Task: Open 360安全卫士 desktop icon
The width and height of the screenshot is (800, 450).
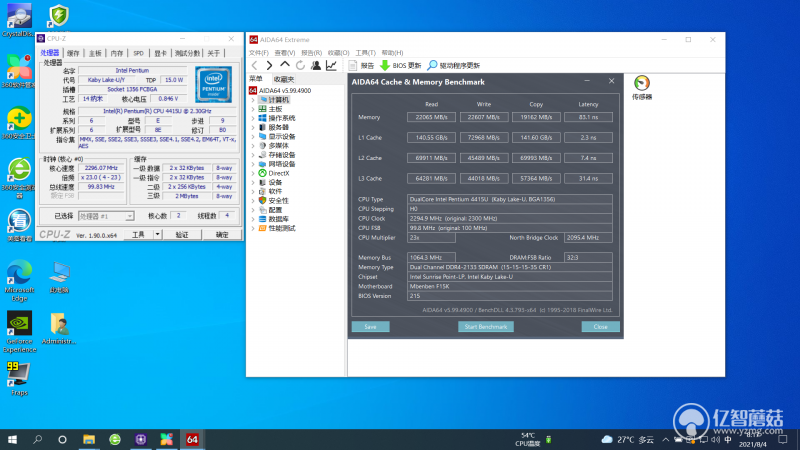Action: pyautogui.click(x=18, y=122)
